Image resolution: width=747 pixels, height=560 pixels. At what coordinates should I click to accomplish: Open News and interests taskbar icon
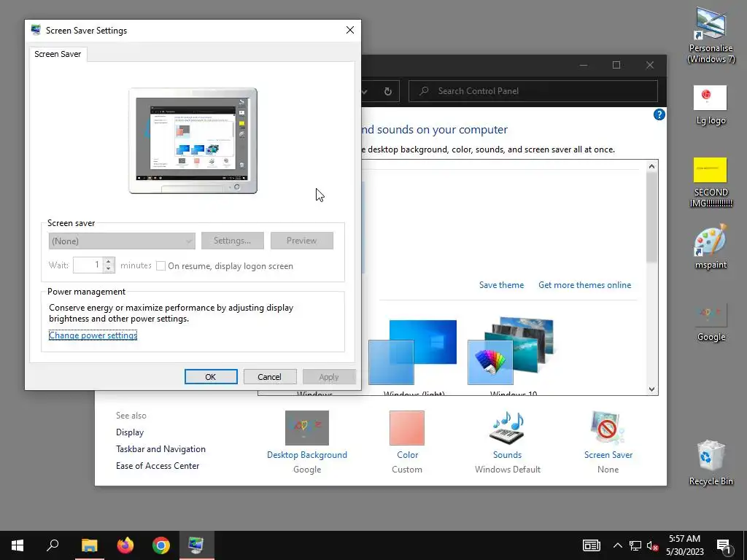click(591, 545)
